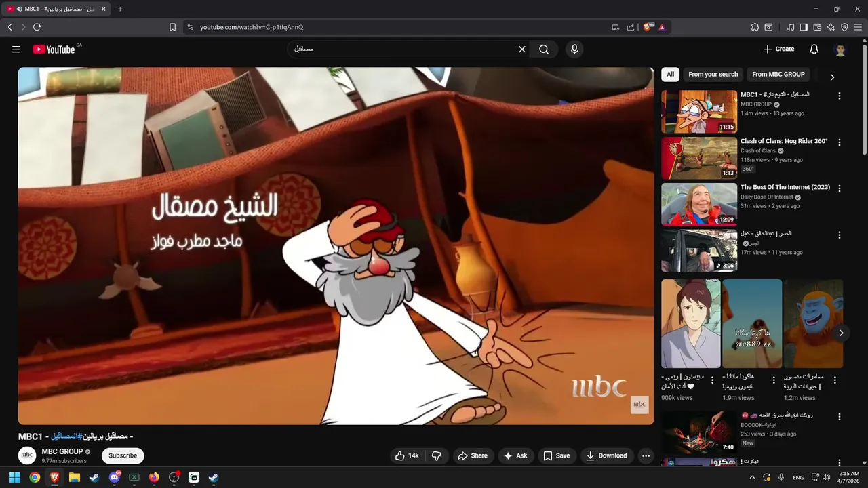Open the browser extensions puzzle icon
Image resolution: width=868 pixels, height=488 pixels.
[755, 27]
